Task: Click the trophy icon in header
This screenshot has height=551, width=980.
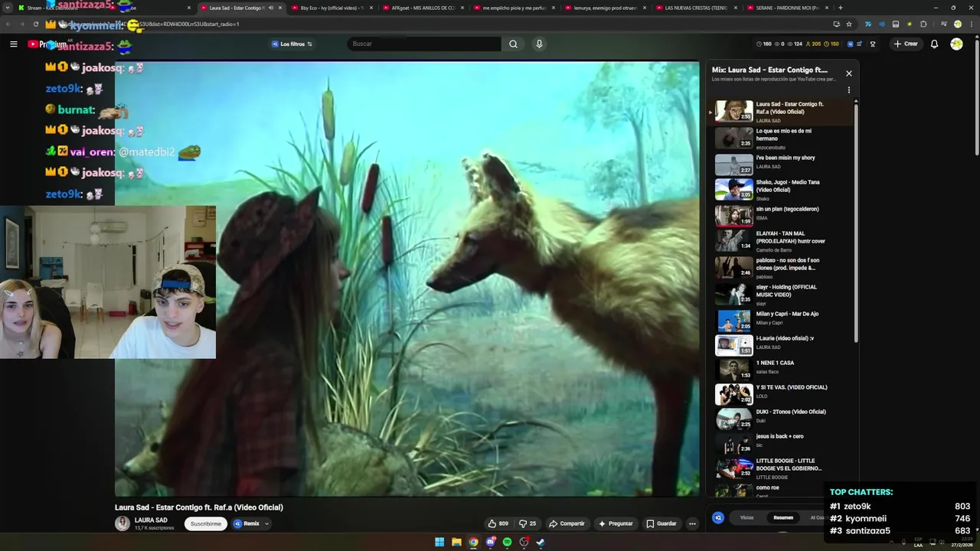Action: tap(872, 44)
